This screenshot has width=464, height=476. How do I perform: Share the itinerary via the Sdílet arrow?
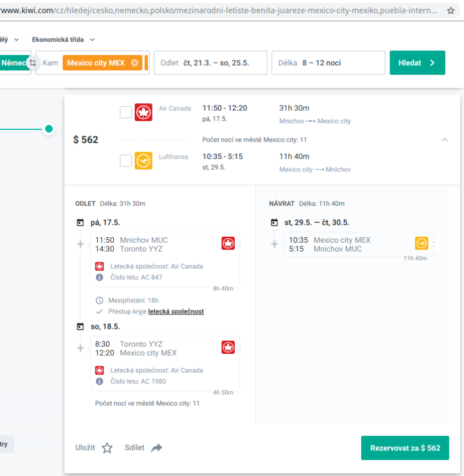coord(157,448)
